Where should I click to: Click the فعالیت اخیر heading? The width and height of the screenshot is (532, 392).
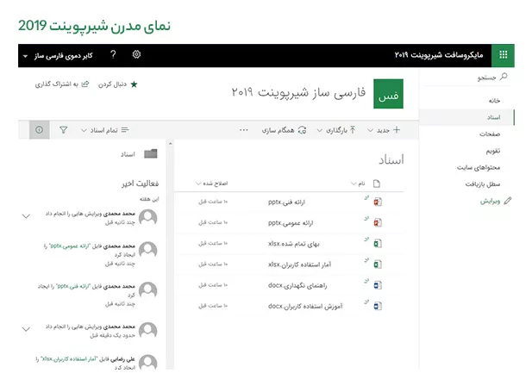pos(141,184)
